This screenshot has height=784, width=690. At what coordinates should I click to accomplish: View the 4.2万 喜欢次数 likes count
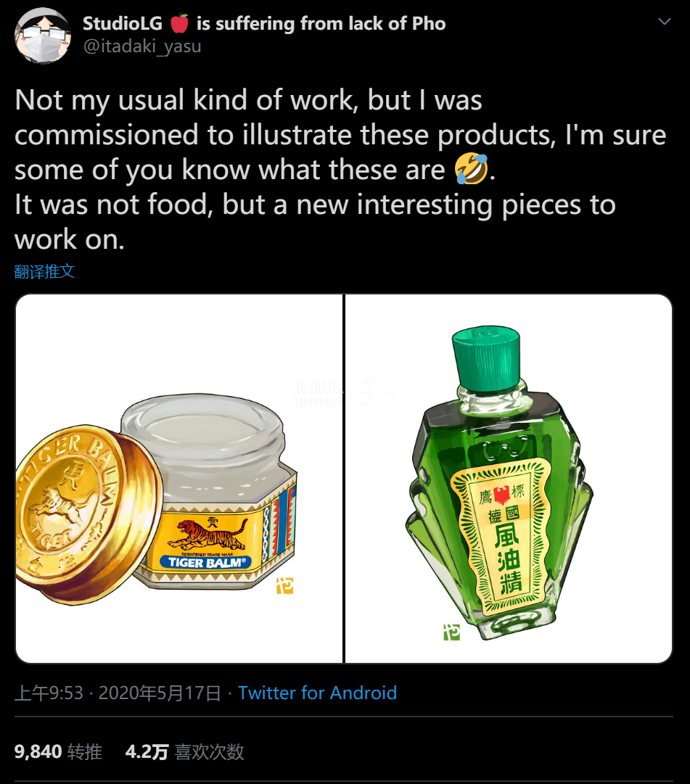147,752
